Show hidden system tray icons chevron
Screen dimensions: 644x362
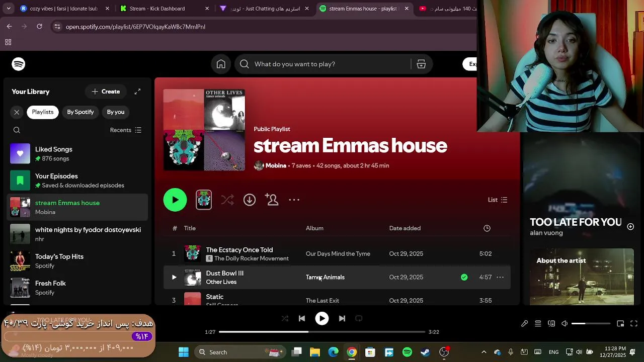[484, 352]
